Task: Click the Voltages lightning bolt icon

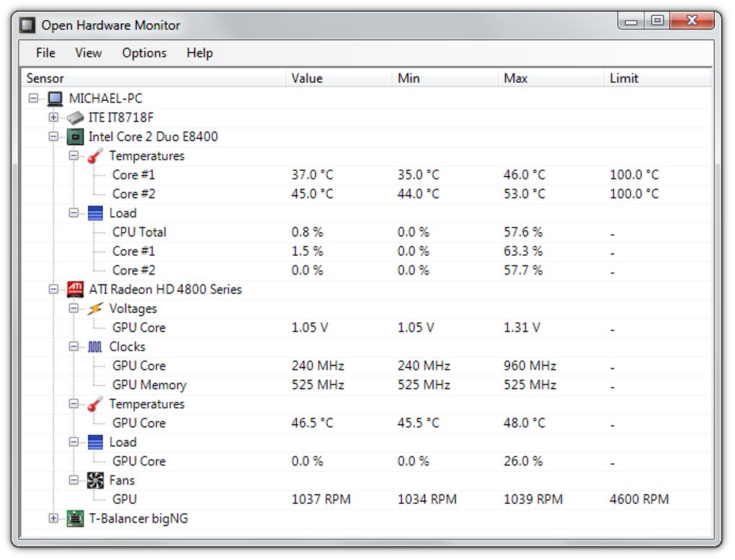Action: tap(95, 308)
